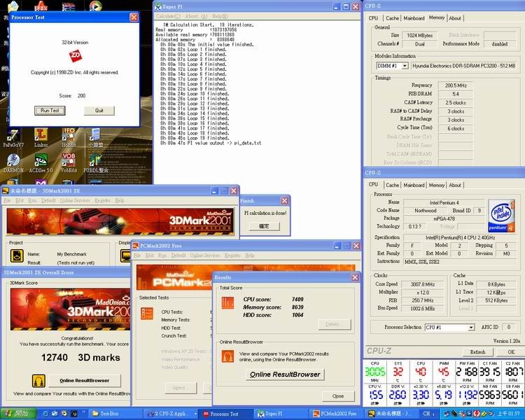The width and height of the screenshot is (525, 420).
Task: Launch the 小算盤 calculator desktop shortcut
Action: click(95, 138)
